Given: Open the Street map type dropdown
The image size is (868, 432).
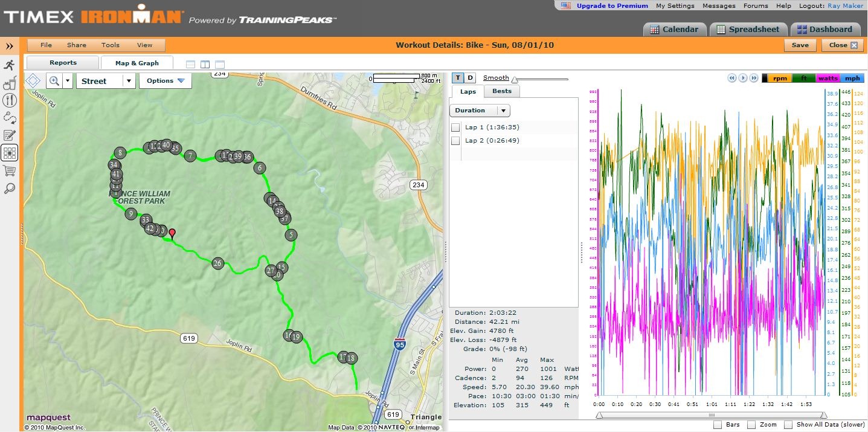Looking at the screenshot, I should tap(105, 81).
